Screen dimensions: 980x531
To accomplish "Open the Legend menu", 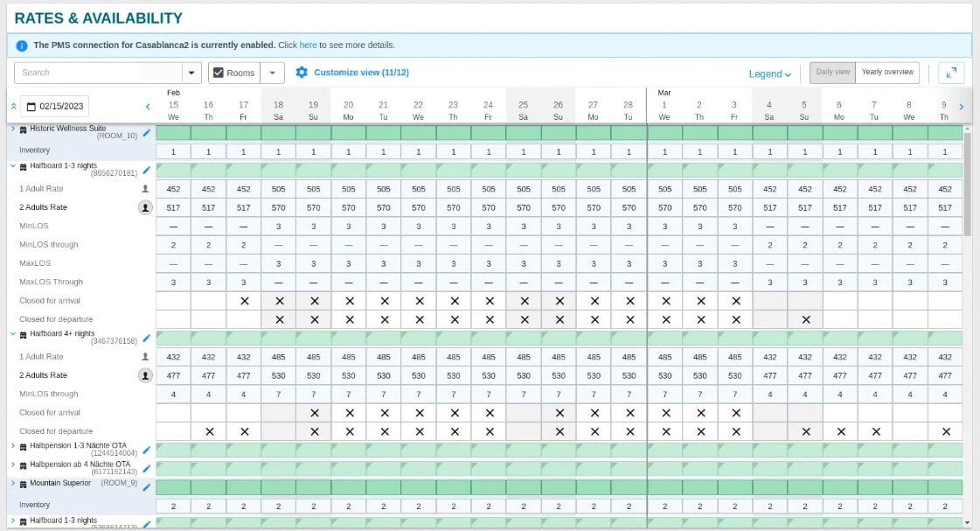I will tap(769, 74).
